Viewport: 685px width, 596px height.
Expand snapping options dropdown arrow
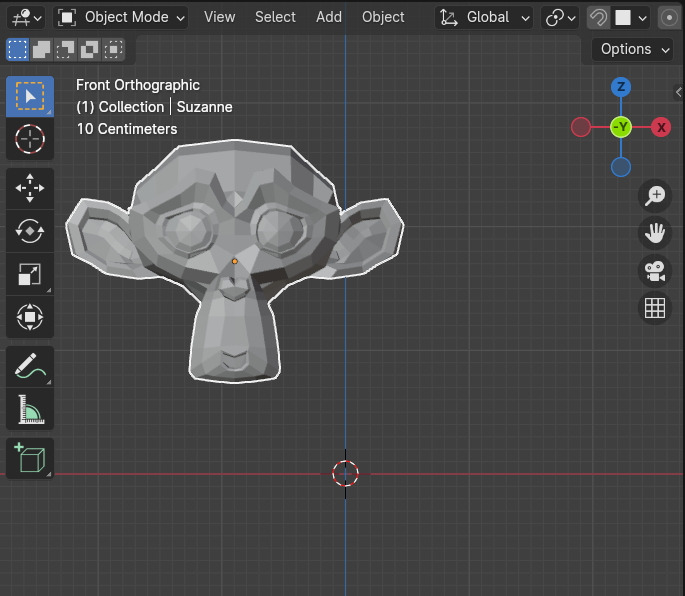642,18
